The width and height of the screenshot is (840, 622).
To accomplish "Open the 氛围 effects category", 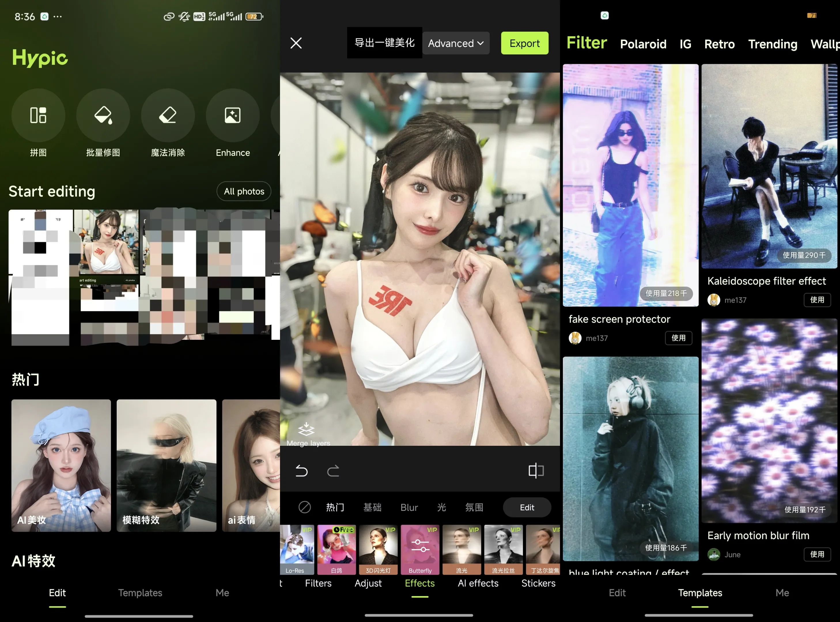I will click(474, 507).
